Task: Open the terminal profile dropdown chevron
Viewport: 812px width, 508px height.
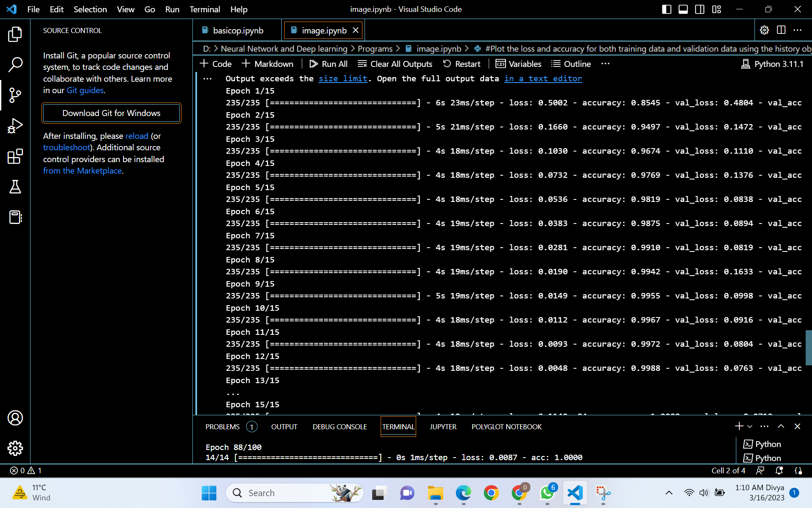Action: [750, 426]
